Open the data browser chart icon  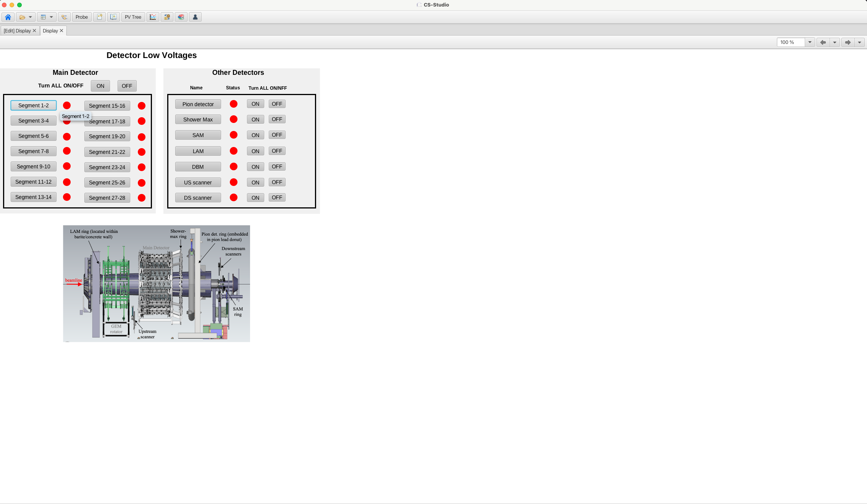(x=153, y=17)
